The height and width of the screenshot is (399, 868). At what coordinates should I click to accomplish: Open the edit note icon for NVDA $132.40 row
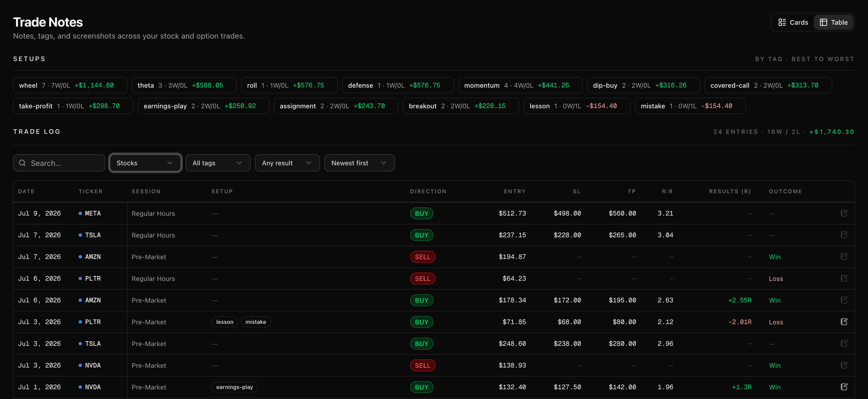pyautogui.click(x=844, y=387)
